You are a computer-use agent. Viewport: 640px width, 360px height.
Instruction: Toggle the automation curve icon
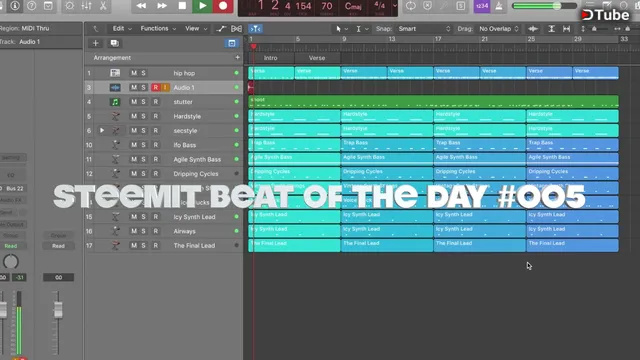click(x=221, y=29)
